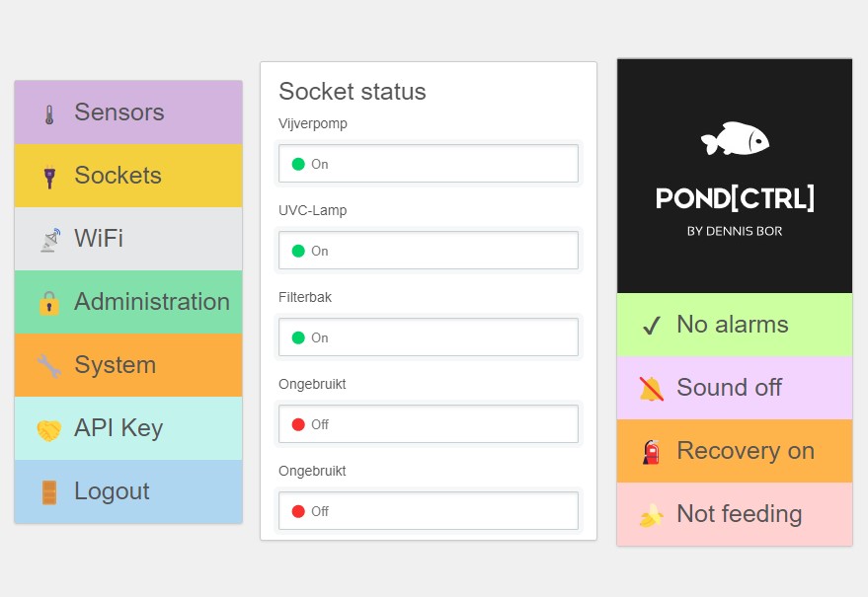Select the Logout menu label
The image size is (868, 597).
click(112, 491)
